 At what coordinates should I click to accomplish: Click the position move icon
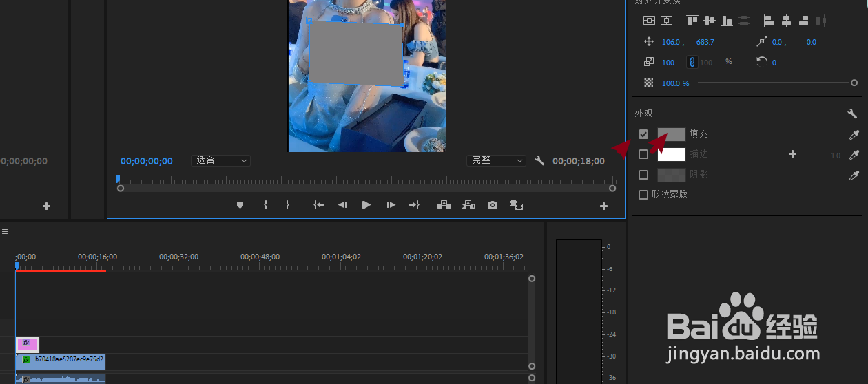tap(648, 42)
